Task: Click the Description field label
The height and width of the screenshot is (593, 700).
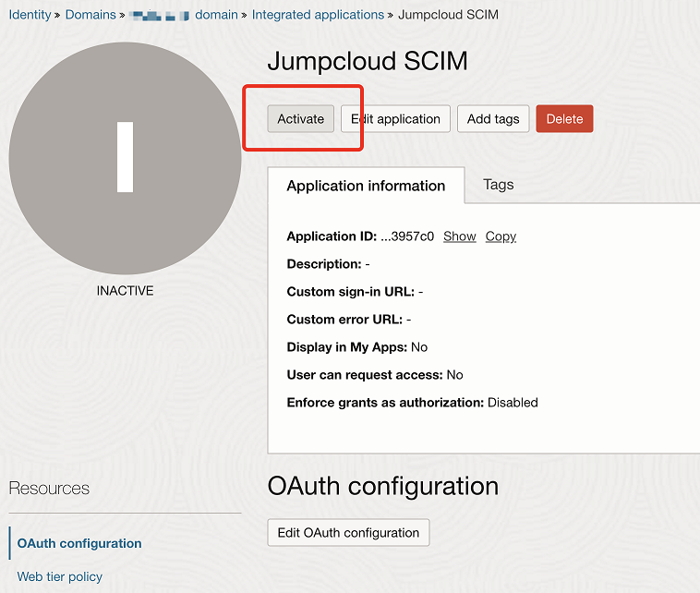Action: click(324, 264)
